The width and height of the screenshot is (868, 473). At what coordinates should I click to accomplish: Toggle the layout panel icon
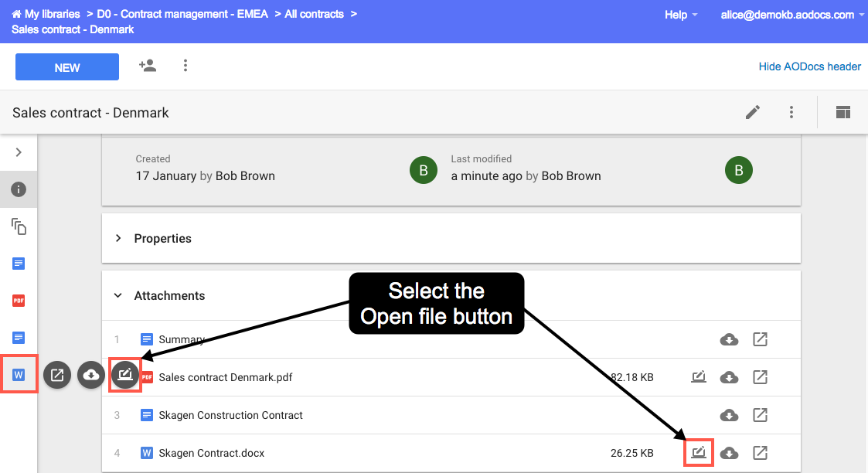(x=843, y=112)
